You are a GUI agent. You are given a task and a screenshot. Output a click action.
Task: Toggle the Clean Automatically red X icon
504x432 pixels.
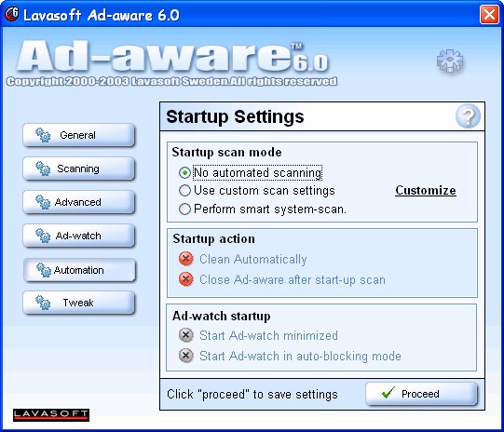185,259
